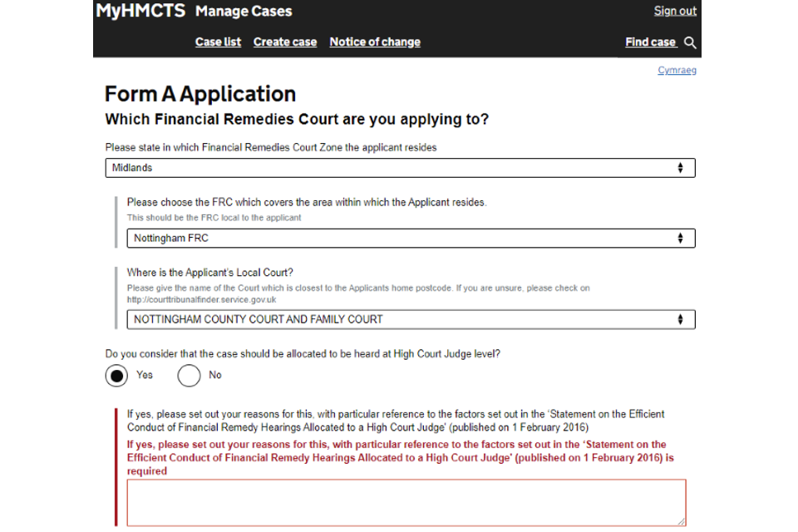The width and height of the screenshot is (798, 532).
Task: Click the magnifier icon beside Find case
Action: point(690,42)
